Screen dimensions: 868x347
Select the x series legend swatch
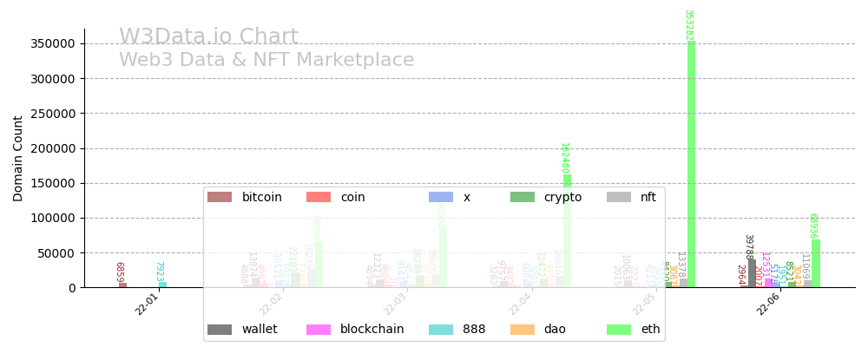441,197
